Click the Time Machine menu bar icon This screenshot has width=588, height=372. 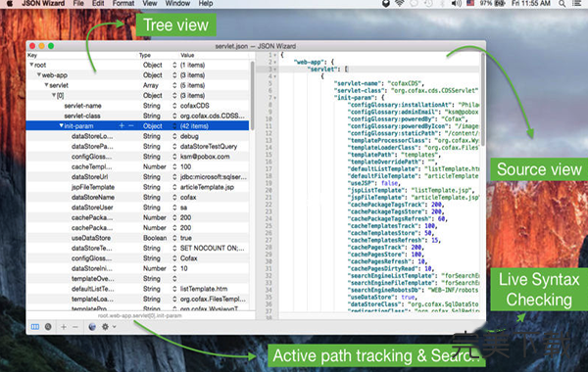428,3
